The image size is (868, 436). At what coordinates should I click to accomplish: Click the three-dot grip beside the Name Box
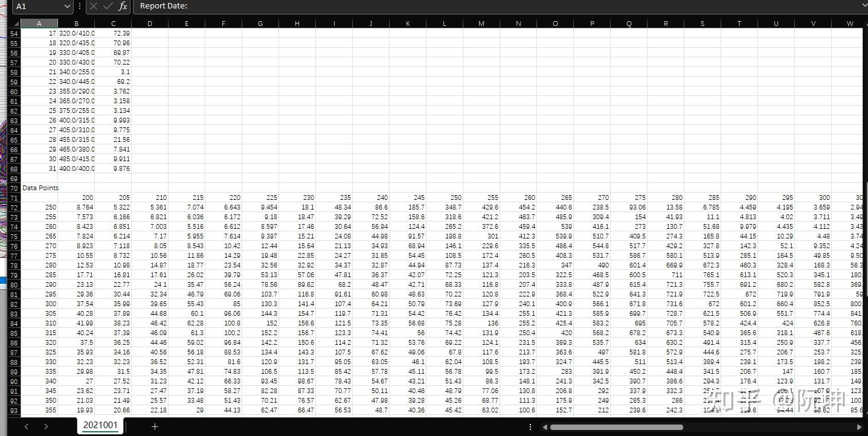click(x=80, y=6)
